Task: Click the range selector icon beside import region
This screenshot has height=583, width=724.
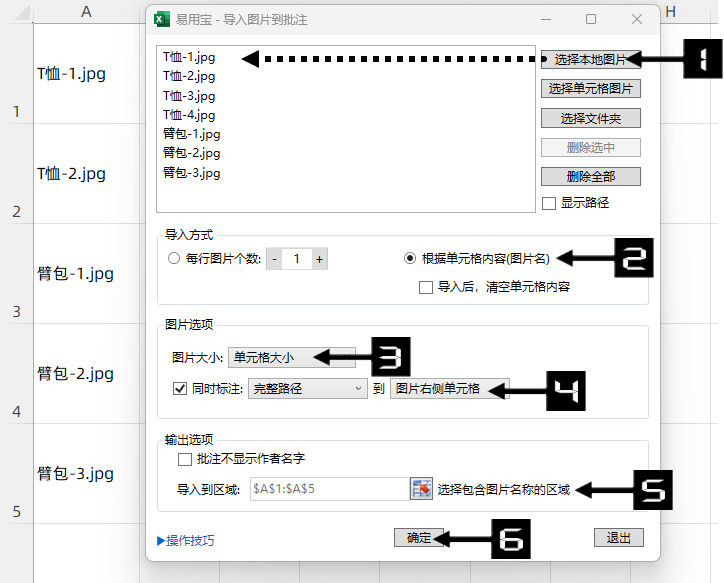Action: point(421,489)
